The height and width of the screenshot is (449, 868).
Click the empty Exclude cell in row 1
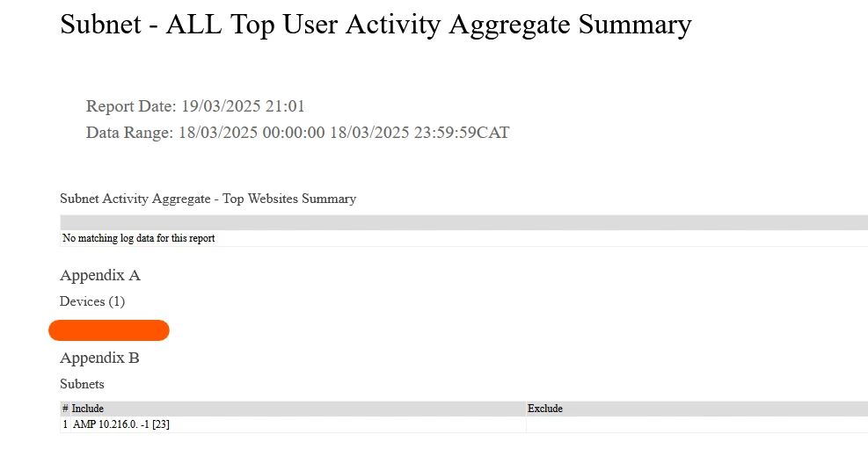click(x=697, y=424)
